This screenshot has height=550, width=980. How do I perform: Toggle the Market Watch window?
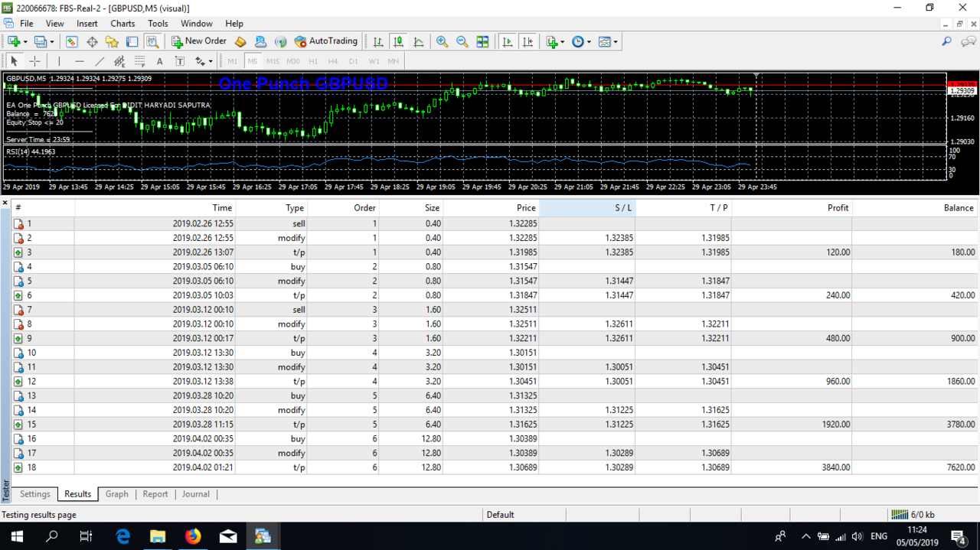coord(71,41)
